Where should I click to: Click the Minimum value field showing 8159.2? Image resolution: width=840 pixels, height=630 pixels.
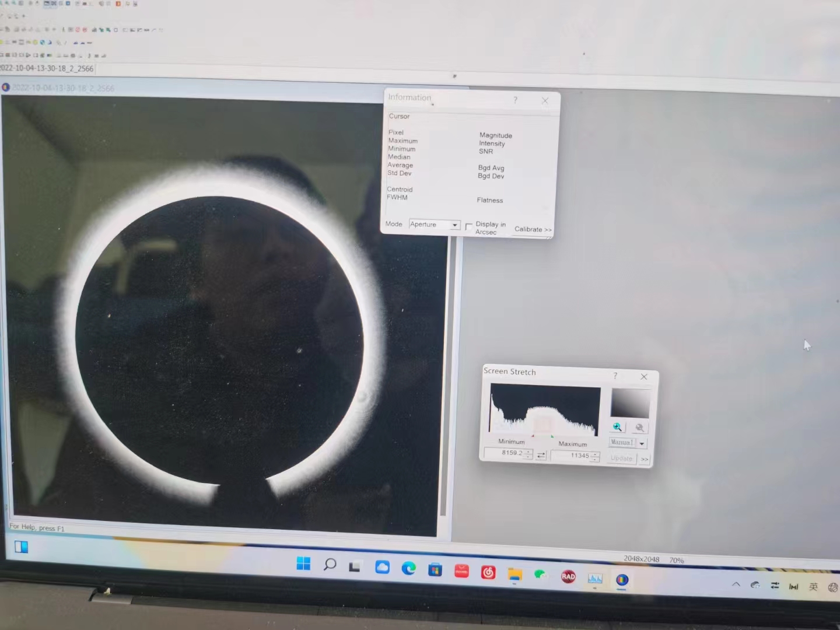pos(505,453)
